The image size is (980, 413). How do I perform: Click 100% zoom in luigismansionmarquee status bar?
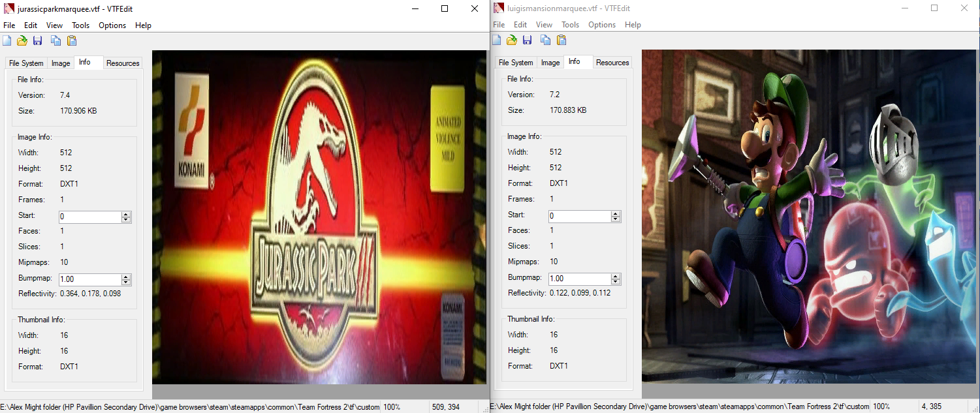click(x=882, y=406)
